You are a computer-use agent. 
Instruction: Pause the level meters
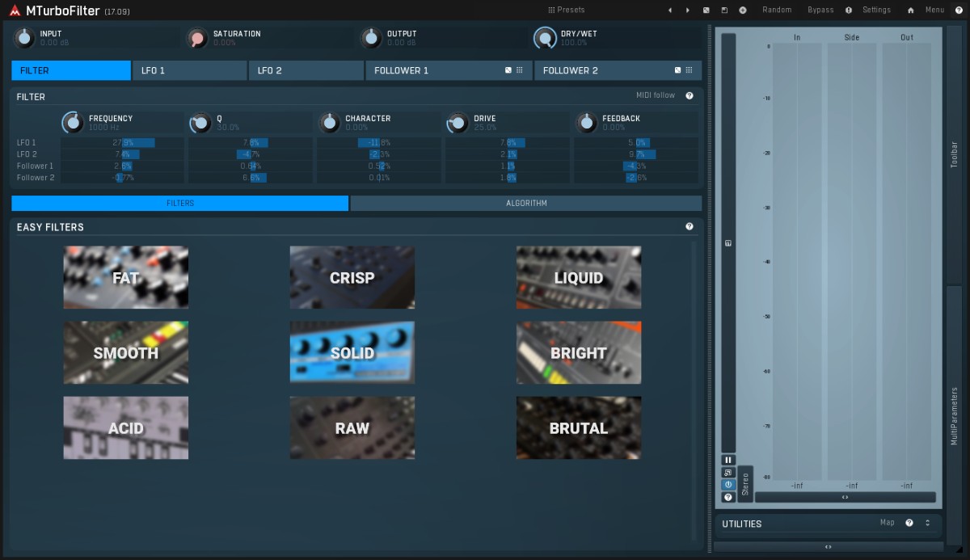coord(728,460)
